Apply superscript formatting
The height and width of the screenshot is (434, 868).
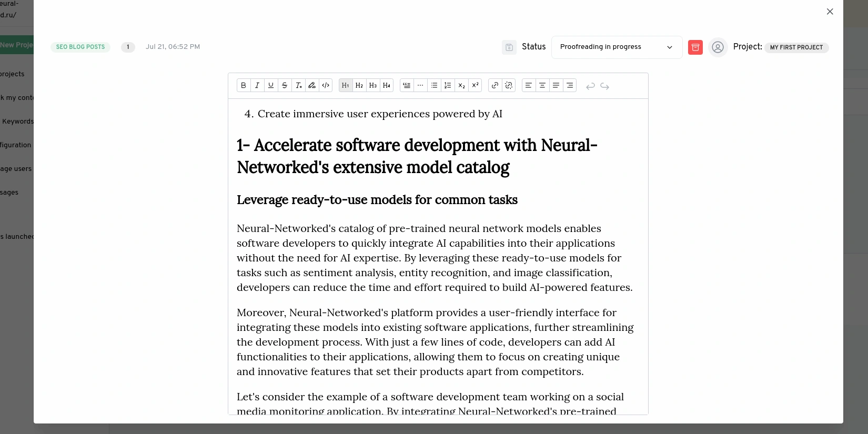[475, 85]
